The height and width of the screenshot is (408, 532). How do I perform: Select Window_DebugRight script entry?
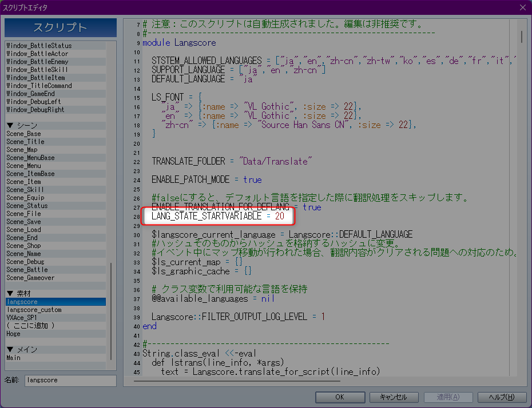click(56, 110)
